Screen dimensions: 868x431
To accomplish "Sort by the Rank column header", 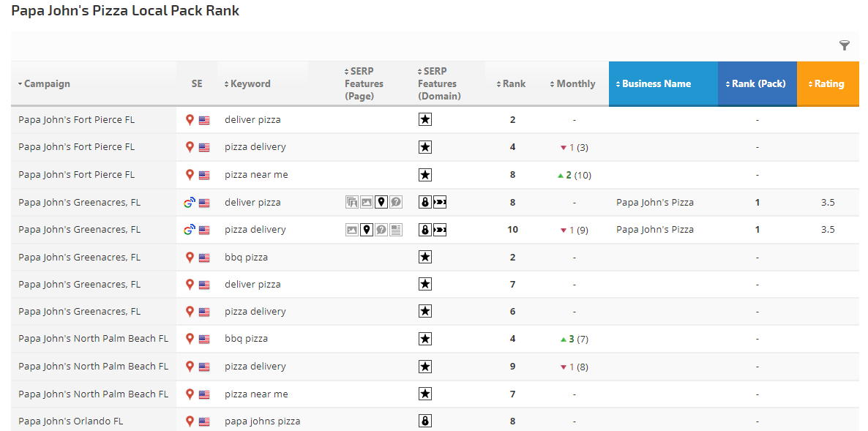I will tap(513, 84).
